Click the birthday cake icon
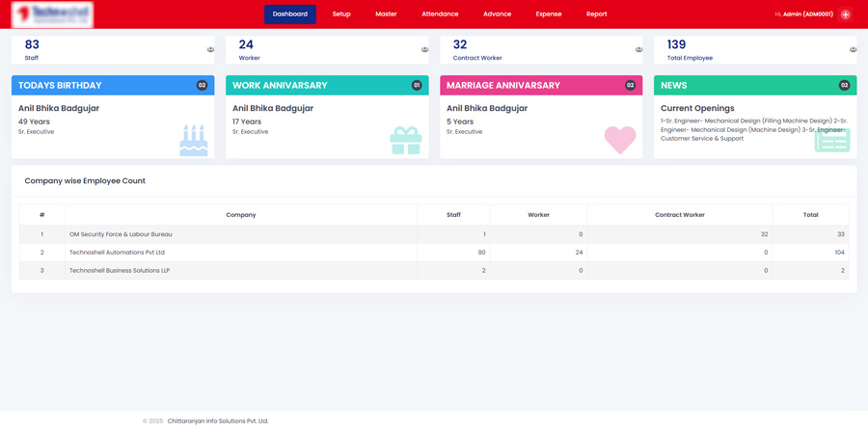 point(193,141)
